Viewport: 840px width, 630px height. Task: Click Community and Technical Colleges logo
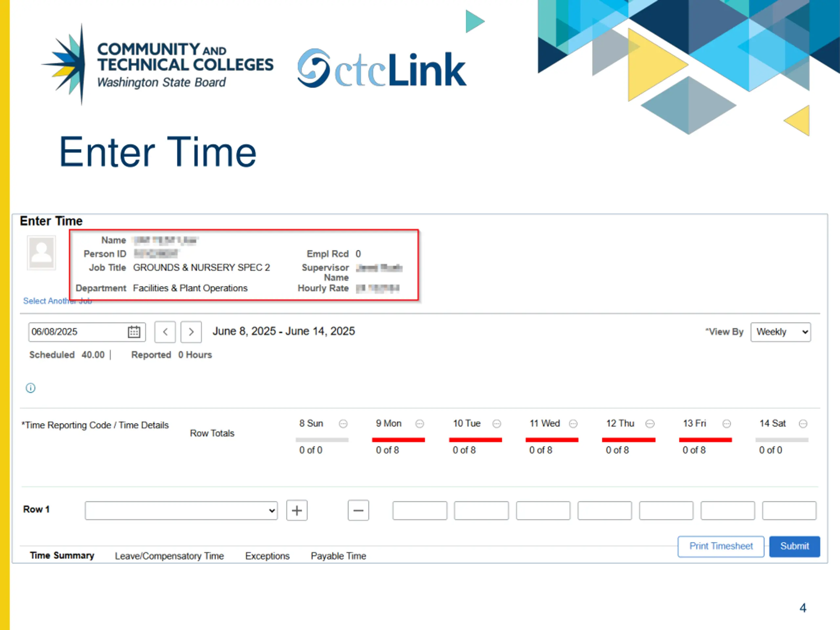coord(157,65)
